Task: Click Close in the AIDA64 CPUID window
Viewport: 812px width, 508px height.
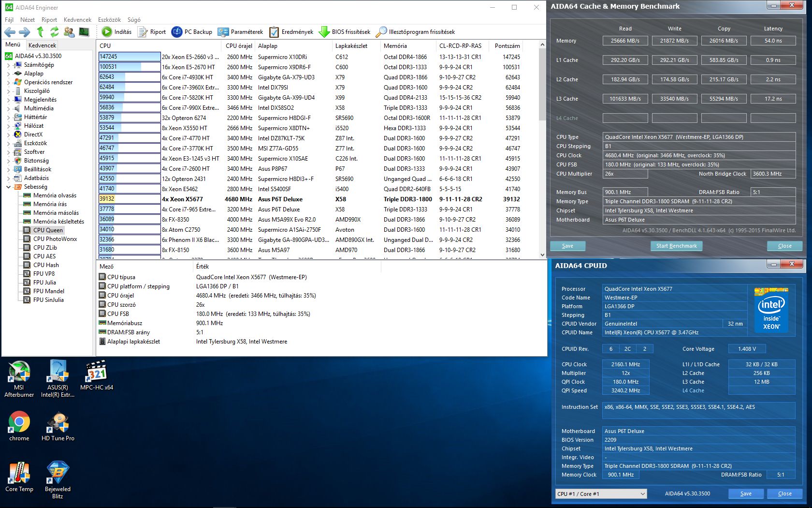Action: [x=784, y=493]
